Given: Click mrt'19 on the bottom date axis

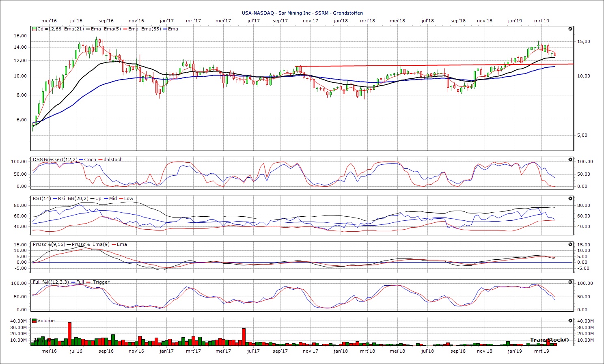Looking at the screenshot, I should click(542, 351).
